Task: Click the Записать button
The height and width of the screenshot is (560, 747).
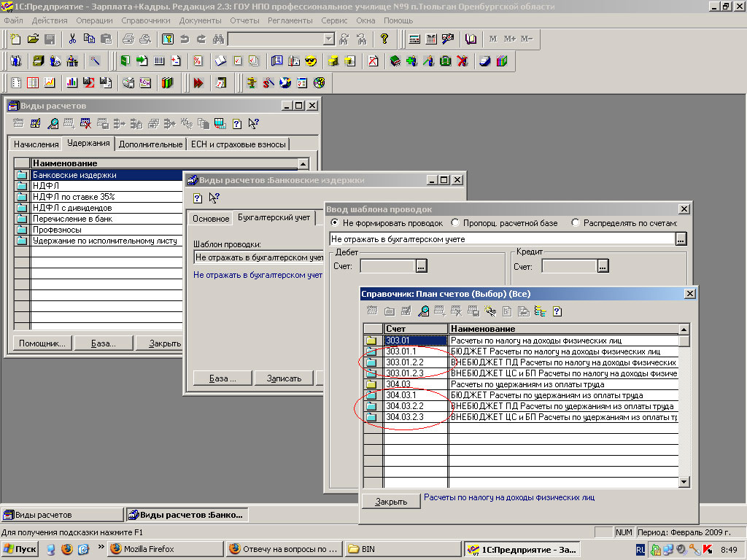Action: 284,378
